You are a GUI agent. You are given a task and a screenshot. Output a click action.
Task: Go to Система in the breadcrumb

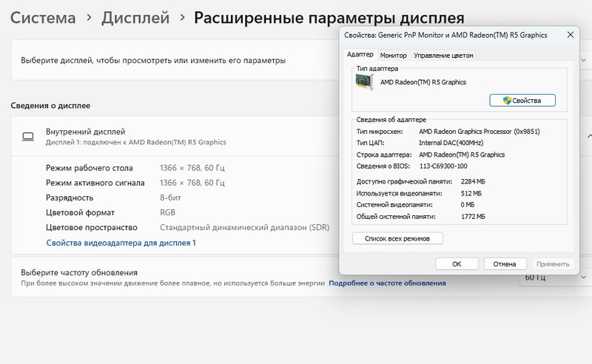click(43, 18)
